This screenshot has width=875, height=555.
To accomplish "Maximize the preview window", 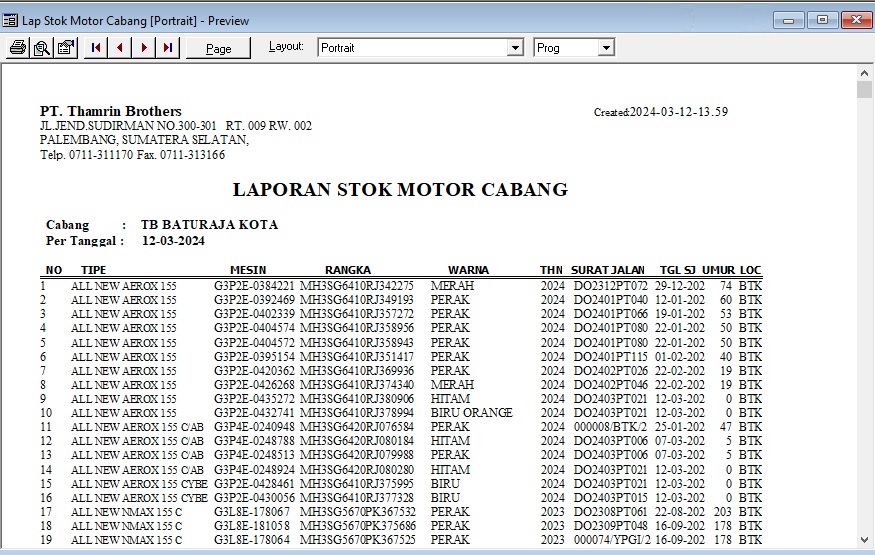I will click(x=822, y=19).
